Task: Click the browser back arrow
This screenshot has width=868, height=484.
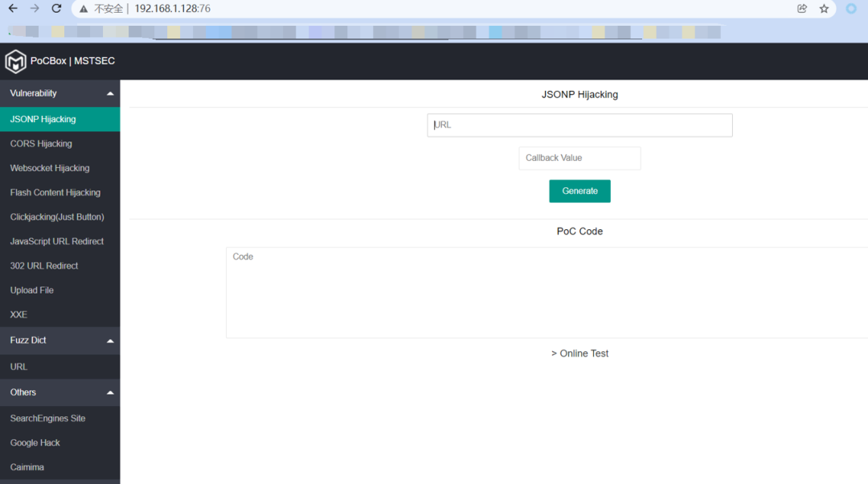Action: (x=13, y=8)
